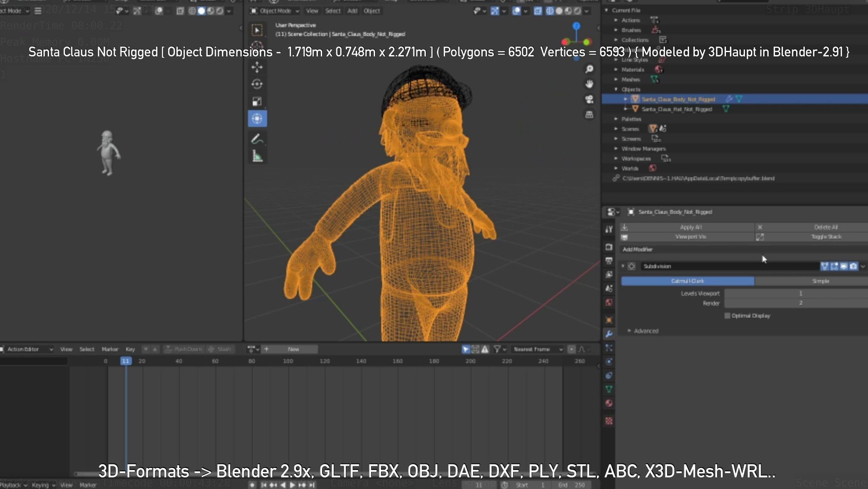The height and width of the screenshot is (489, 868).
Task: Select the Select Box tool in viewport toolbar
Action: point(257,30)
